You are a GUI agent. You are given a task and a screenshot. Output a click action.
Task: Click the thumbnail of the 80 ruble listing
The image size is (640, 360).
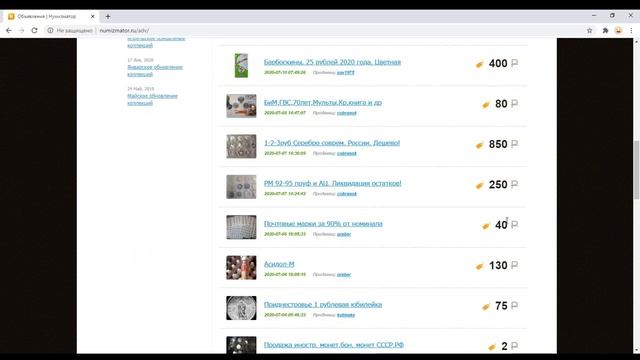point(241,106)
